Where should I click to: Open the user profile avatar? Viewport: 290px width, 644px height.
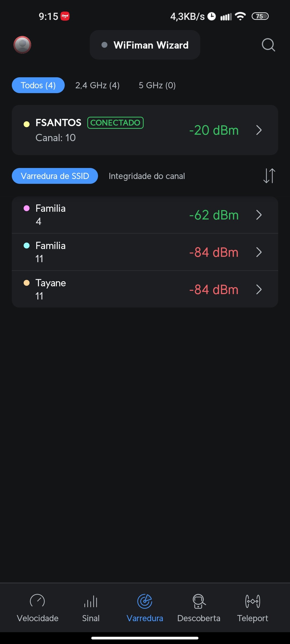click(22, 45)
